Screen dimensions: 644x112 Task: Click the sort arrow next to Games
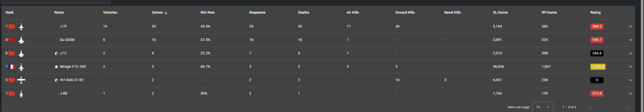pyautogui.click(x=166, y=13)
